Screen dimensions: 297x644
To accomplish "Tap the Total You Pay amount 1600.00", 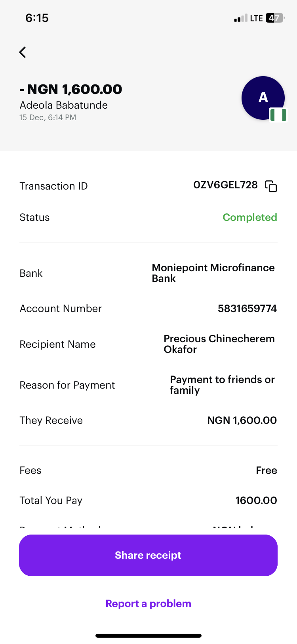I will [x=256, y=500].
